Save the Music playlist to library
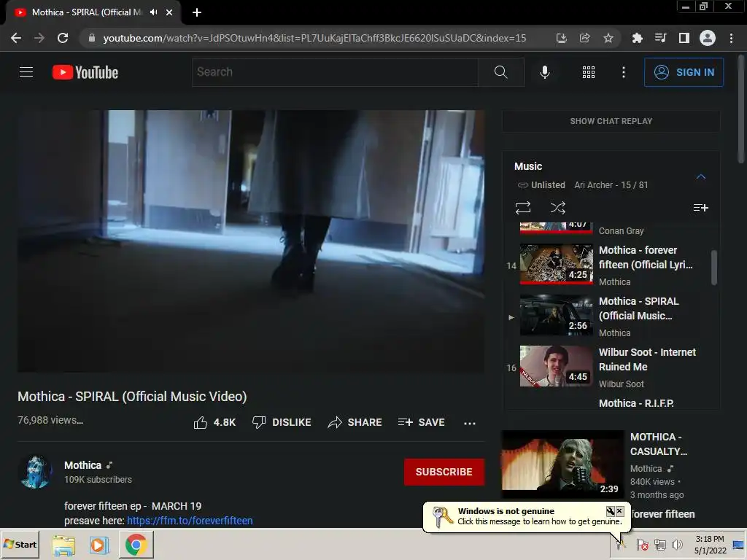The width and height of the screenshot is (747, 560). 700,208
